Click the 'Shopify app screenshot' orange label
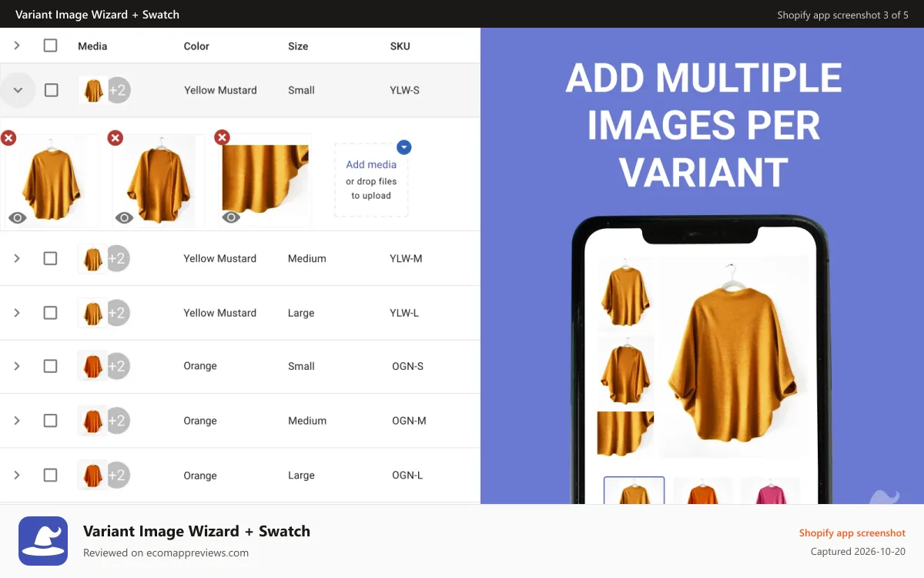Screen dimensions: 924x578 [852, 533]
